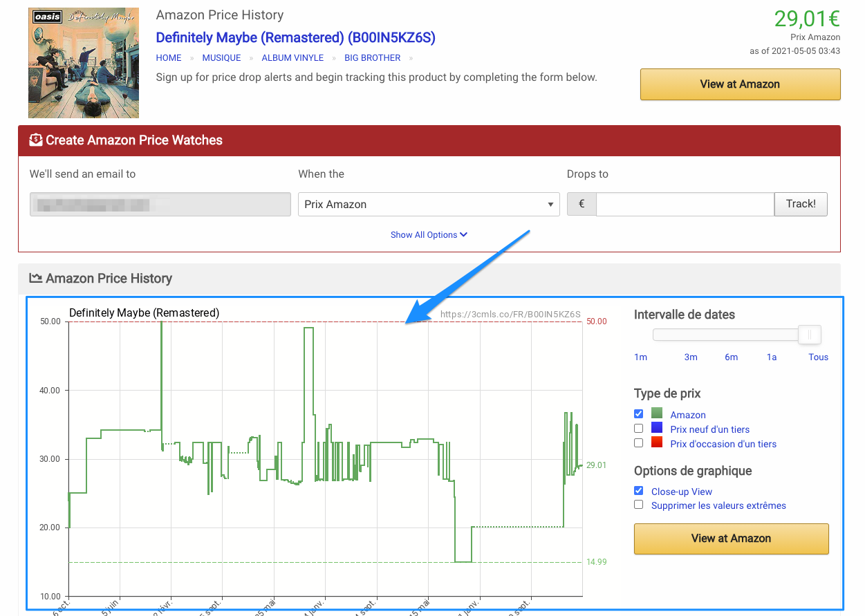
Task: Click the euro symbol addon beside price field
Action: [x=582, y=205]
